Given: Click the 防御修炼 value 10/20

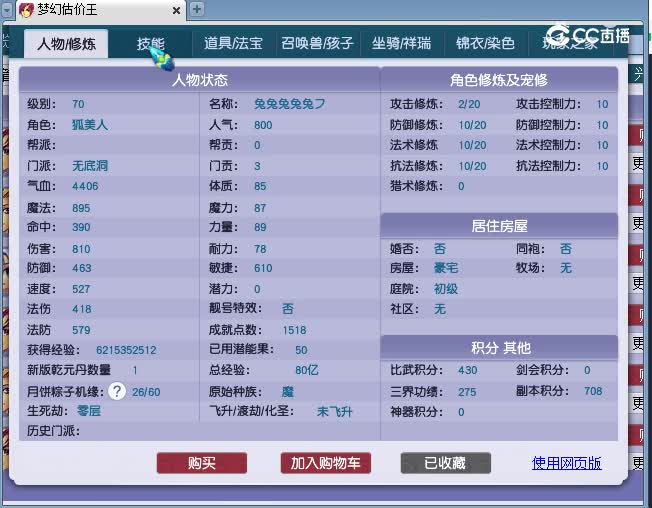Looking at the screenshot, I should point(472,125).
